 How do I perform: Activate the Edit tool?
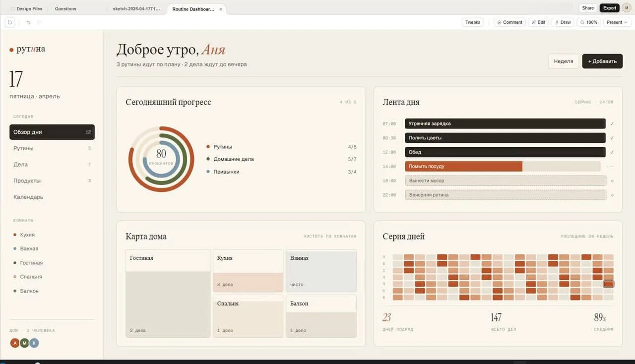click(538, 22)
